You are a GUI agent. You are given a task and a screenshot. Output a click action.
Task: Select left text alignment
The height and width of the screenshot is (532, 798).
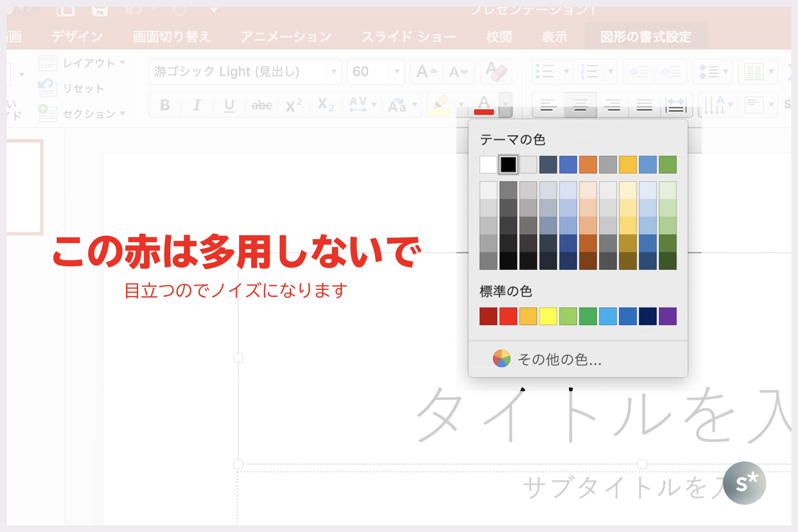548,105
